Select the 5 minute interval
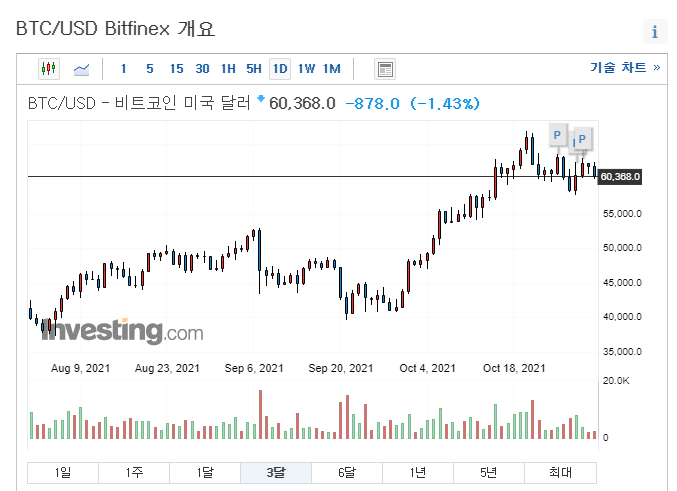 150,69
